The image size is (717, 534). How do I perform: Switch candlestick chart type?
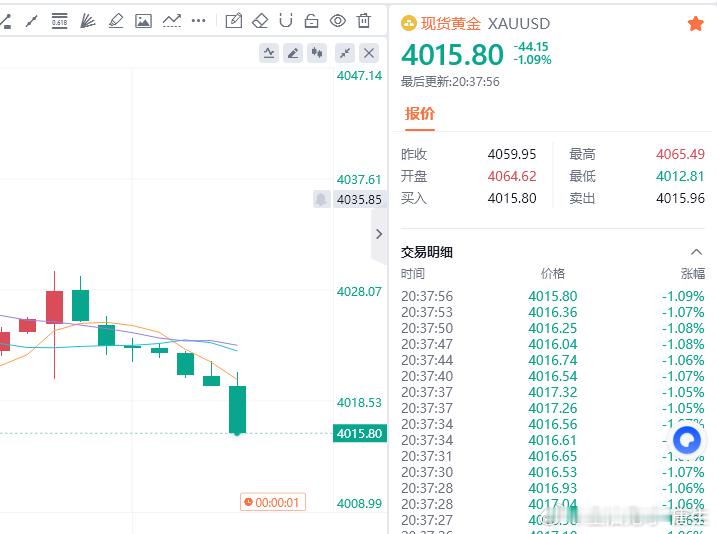(317, 53)
